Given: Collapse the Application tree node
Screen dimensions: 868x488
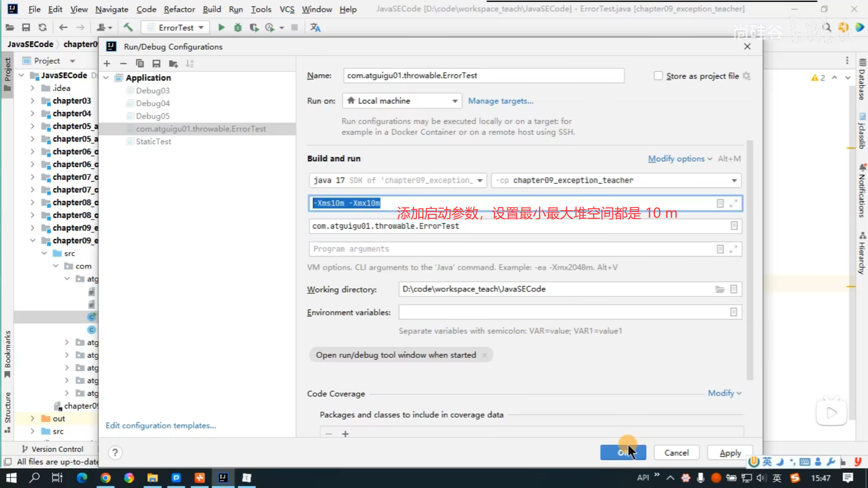Looking at the screenshot, I should click(106, 78).
